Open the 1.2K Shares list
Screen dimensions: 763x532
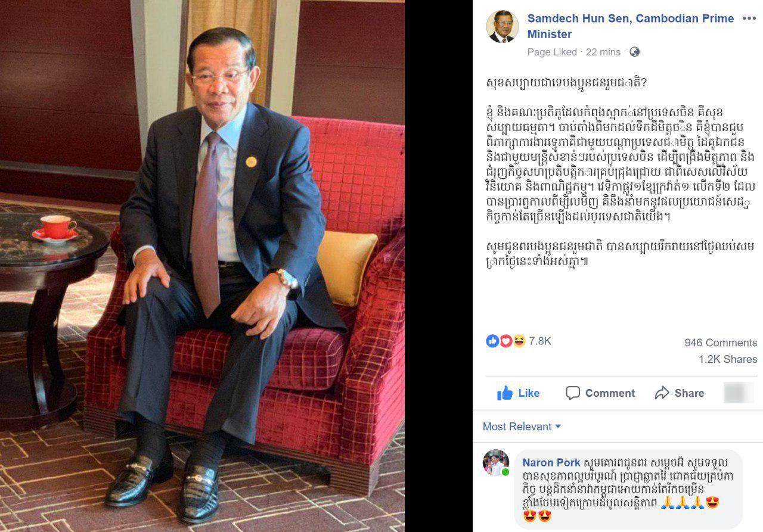[x=728, y=359]
